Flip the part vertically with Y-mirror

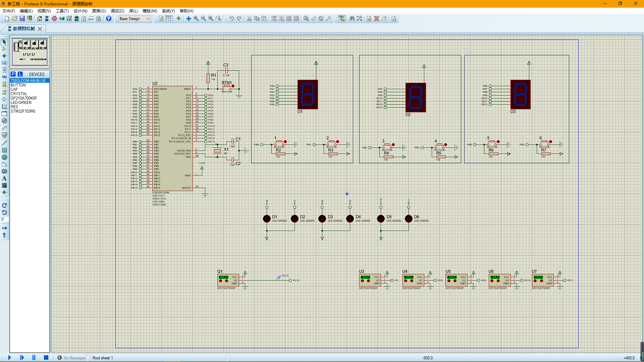[4, 235]
